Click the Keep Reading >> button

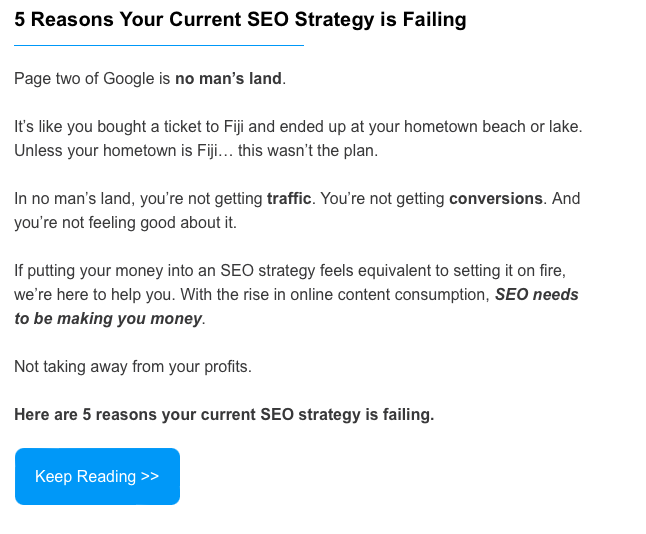[x=97, y=476]
